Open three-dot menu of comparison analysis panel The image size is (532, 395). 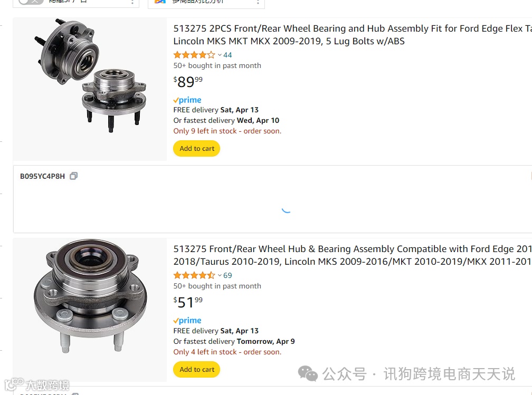tap(258, 2)
